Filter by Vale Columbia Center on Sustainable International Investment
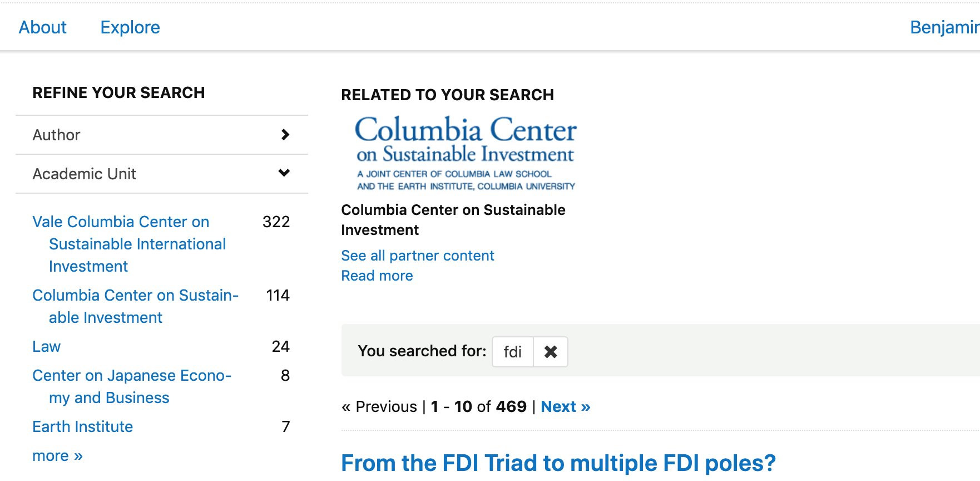 [x=129, y=244]
